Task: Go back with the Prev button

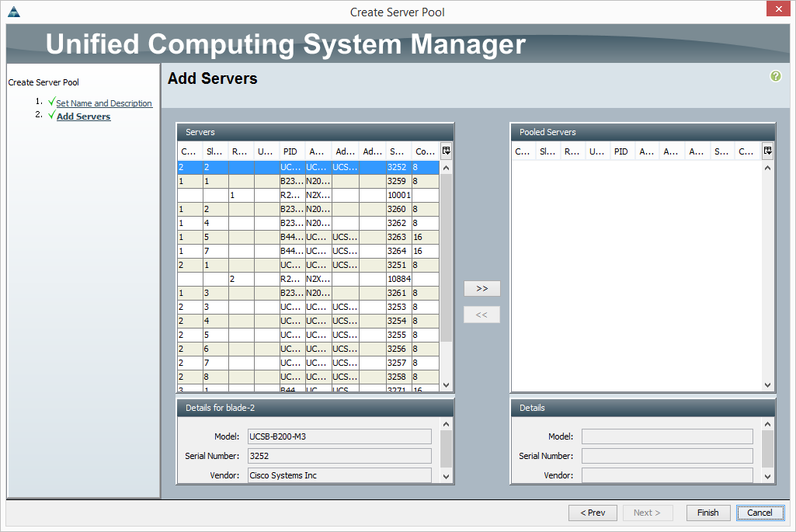Action: point(593,513)
